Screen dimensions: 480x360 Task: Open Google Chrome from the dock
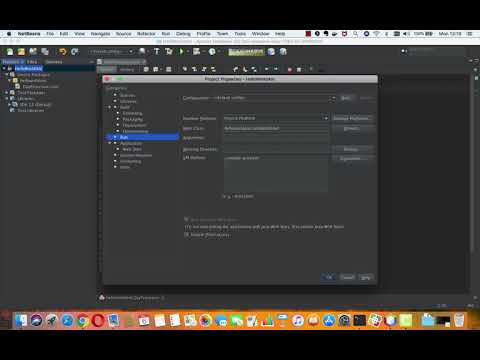point(82,321)
